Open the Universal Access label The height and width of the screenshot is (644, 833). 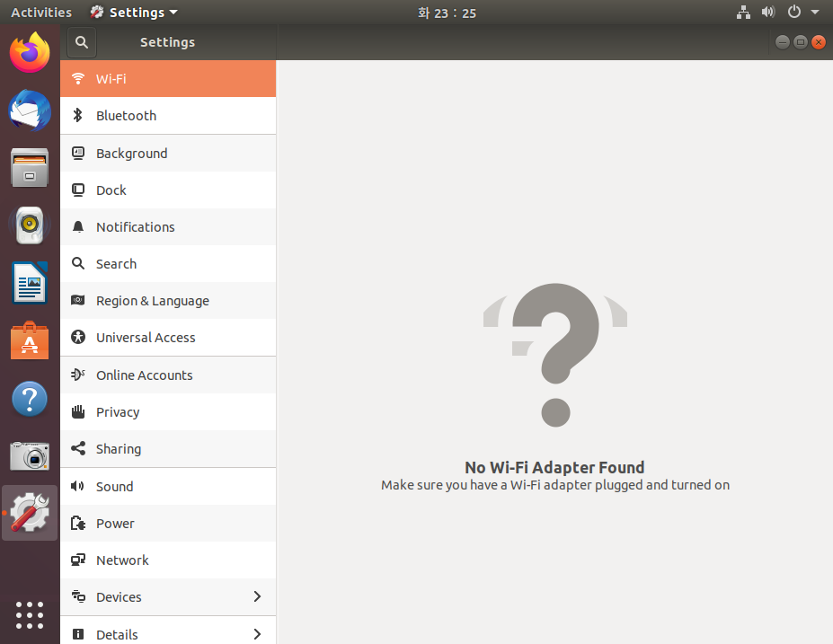146,337
